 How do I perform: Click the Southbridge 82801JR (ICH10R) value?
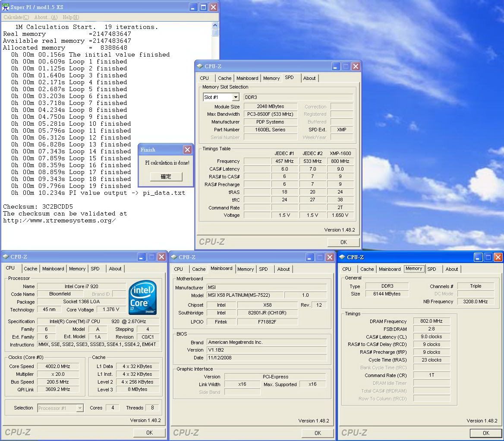point(267,313)
